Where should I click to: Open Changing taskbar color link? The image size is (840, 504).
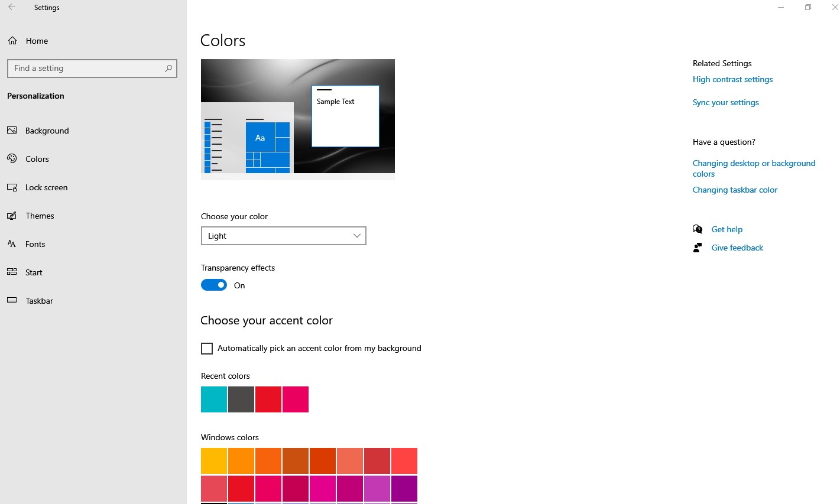[735, 190]
